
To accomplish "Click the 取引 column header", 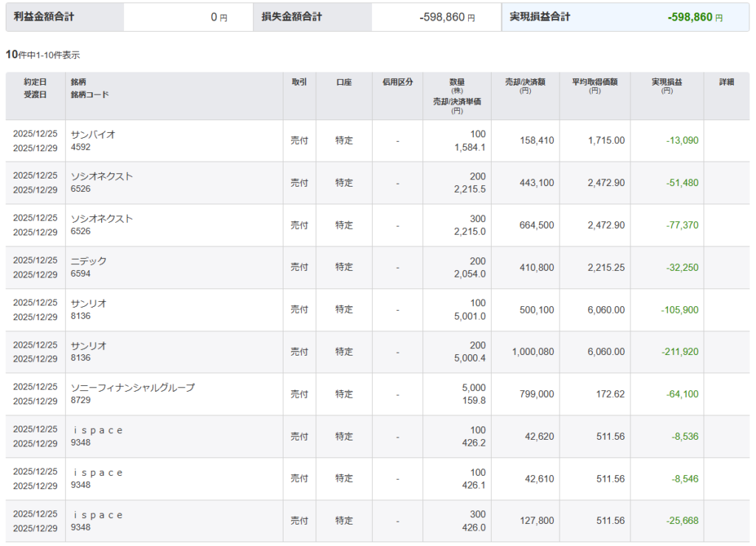I will 299,83.
